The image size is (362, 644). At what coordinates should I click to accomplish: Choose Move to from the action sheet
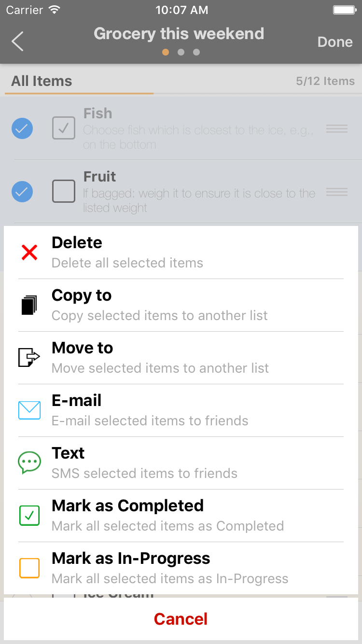[181, 358]
